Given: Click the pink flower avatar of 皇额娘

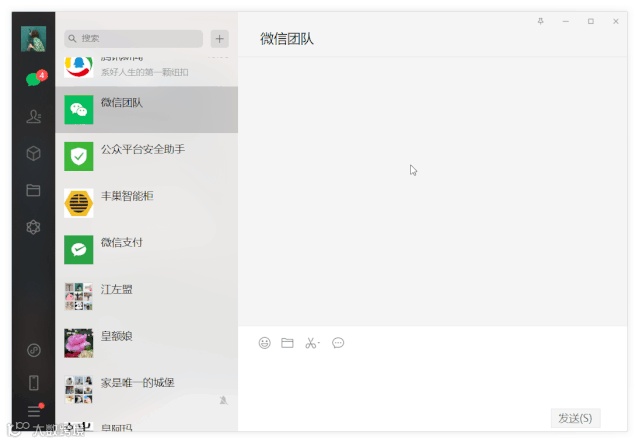Looking at the screenshot, I should tap(79, 343).
